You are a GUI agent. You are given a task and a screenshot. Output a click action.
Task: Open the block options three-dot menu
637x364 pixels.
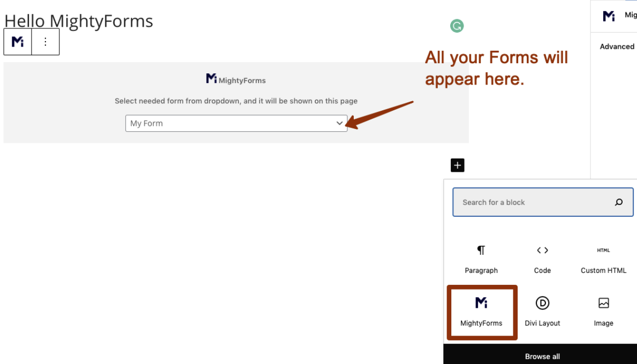pos(45,41)
